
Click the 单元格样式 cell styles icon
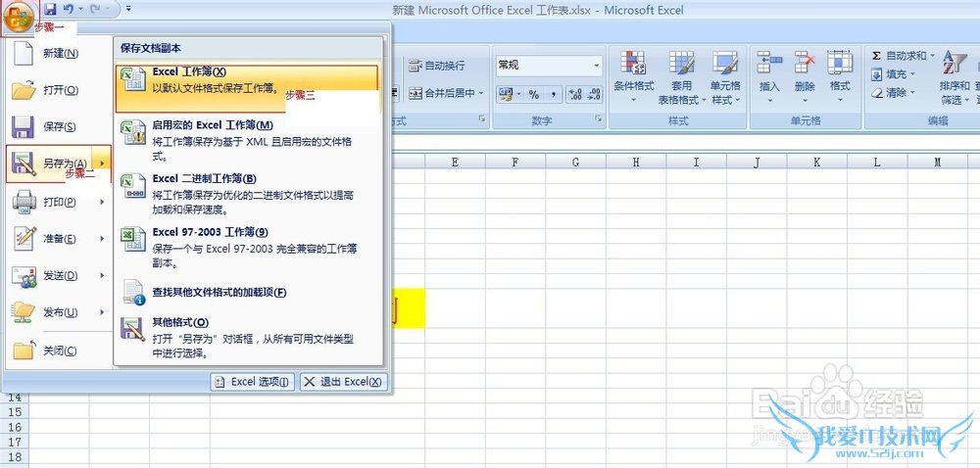[x=725, y=63]
